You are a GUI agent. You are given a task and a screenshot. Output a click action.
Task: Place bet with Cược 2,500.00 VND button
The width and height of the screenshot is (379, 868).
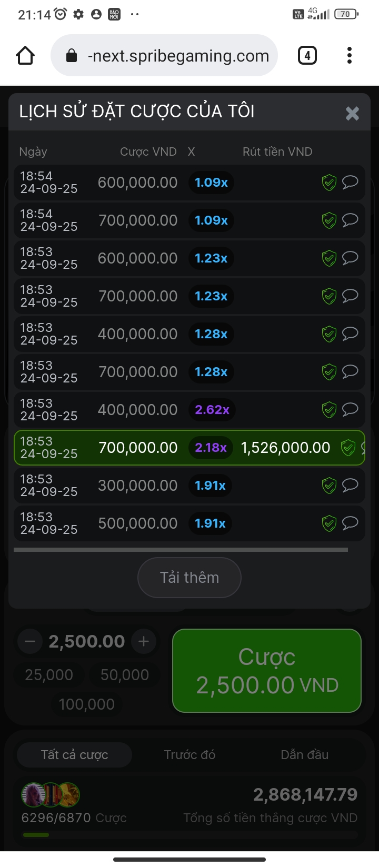click(267, 671)
